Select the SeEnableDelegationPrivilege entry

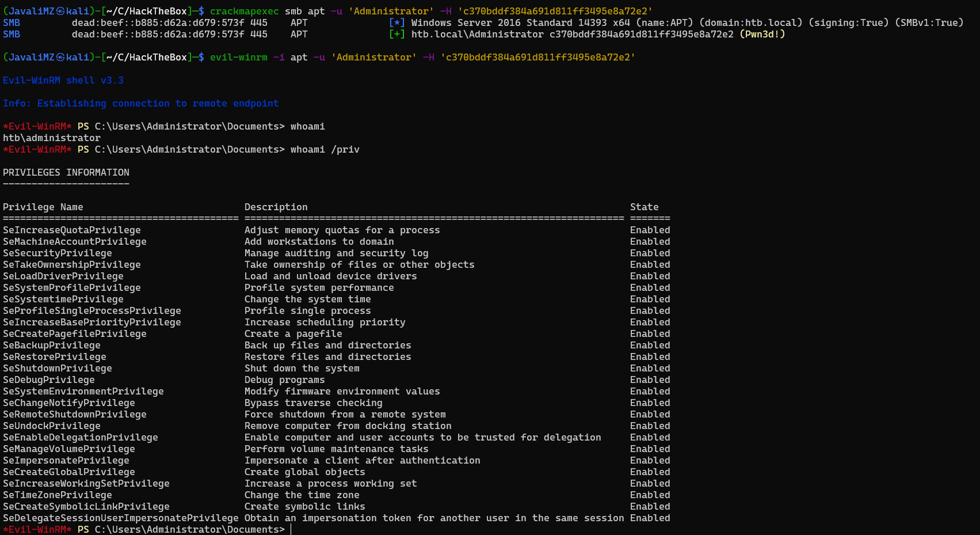click(x=81, y=437)
